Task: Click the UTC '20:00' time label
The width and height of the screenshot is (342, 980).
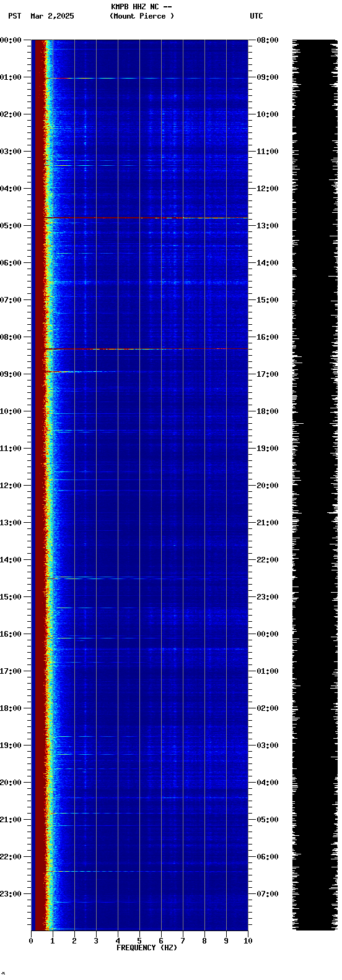Action: (x=267, y=486)
